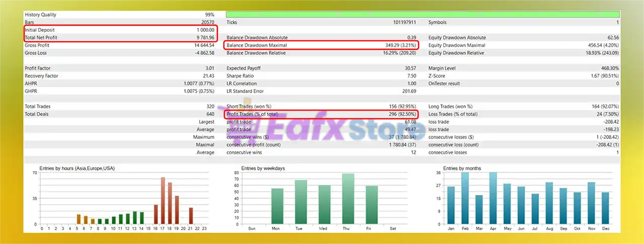Click the Dec bar in months chart
The image size is (644, 244).
(606, 208)
